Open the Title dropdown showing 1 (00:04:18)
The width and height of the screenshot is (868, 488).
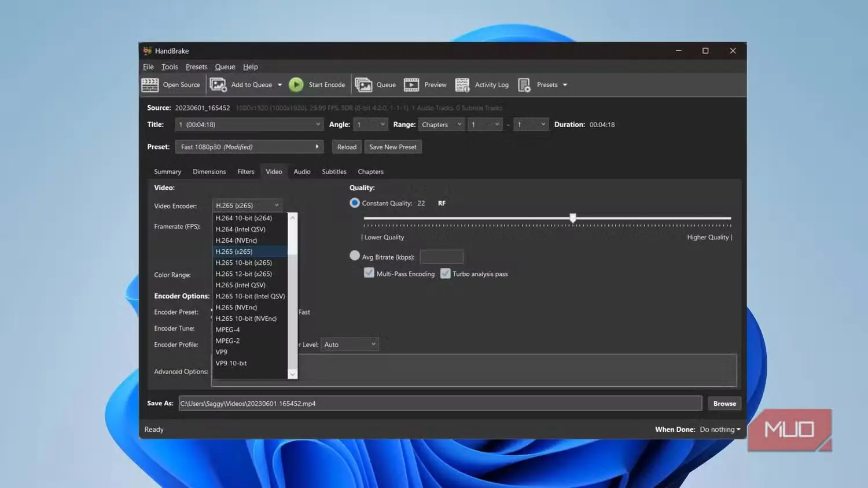[249, 124]
